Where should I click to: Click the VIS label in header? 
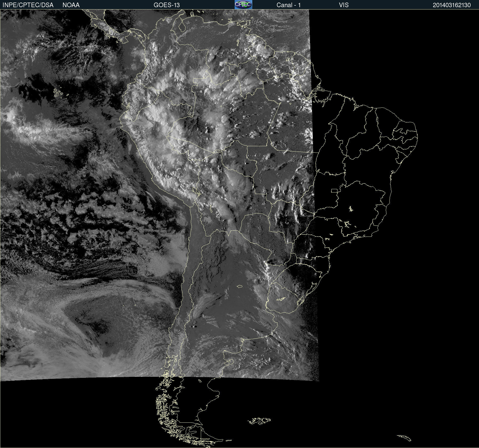tap(344, 5)
